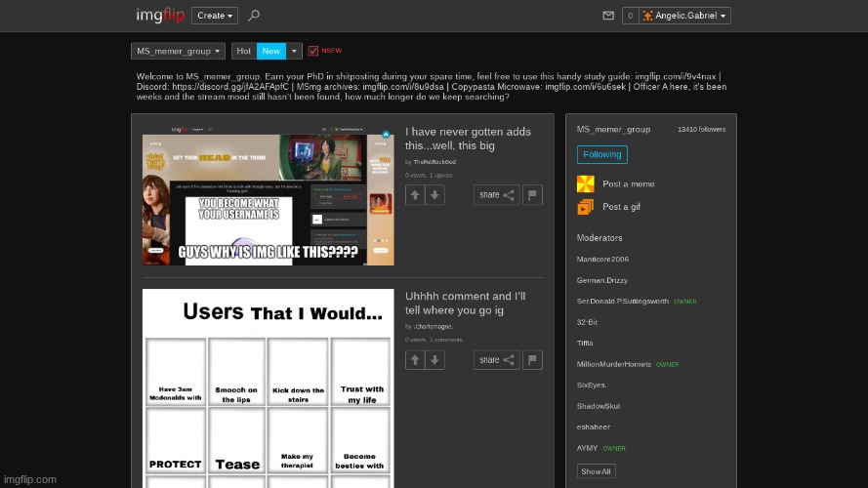Flag the 'never gotten adds' post
868x488 pixels.
click(x=532, y=195)
